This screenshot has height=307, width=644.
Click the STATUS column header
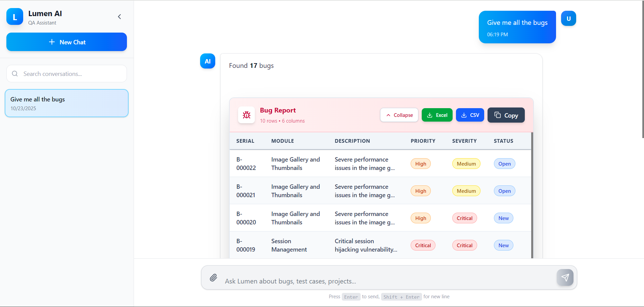pos(503,141)
